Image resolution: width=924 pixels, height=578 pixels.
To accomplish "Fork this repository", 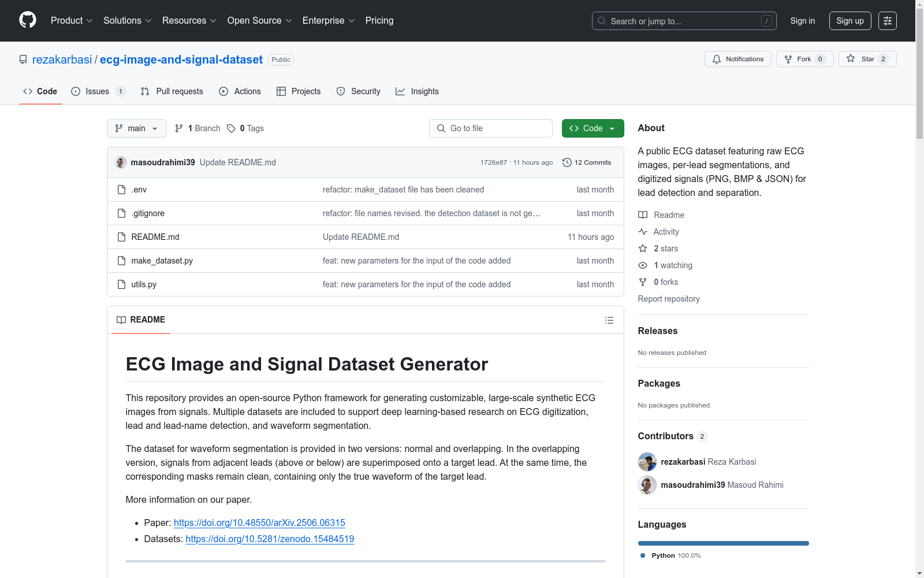I will 804,59.
